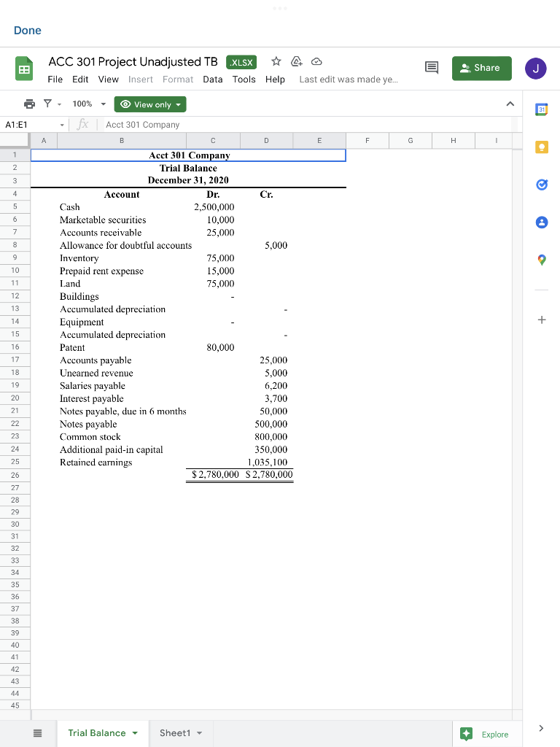Image resolution: width=560 pixels, height=747 pixels.
Task: Click the move to Drive folder icon
Action: coord(297,61)
